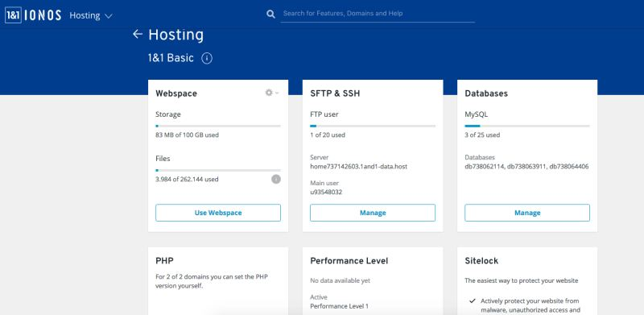The image size is (644, 315).
Task: Click Manage under SFTP & SSH
Action: coord(373,213)
